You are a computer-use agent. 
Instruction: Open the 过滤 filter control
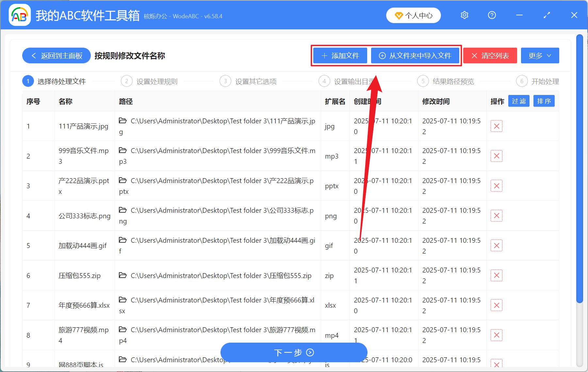click(x=518, y=101)
